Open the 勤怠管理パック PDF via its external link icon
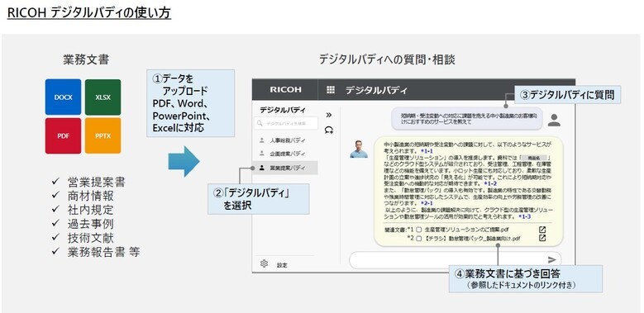 tap(542, 238)
